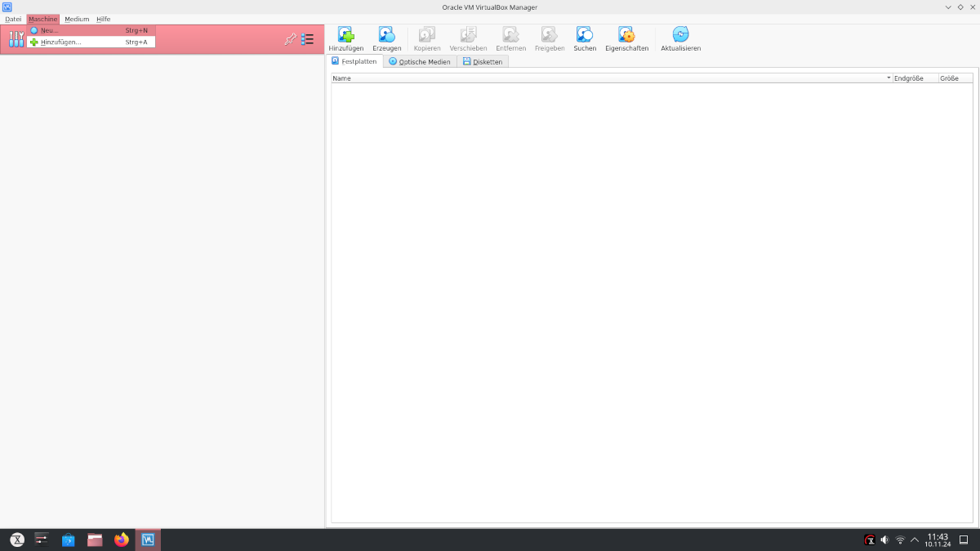The height and width of the screenshot is (551, 980).
Task: Select the Werkzeuge tools icon in left panel
Action: click(x=16, y=39)
